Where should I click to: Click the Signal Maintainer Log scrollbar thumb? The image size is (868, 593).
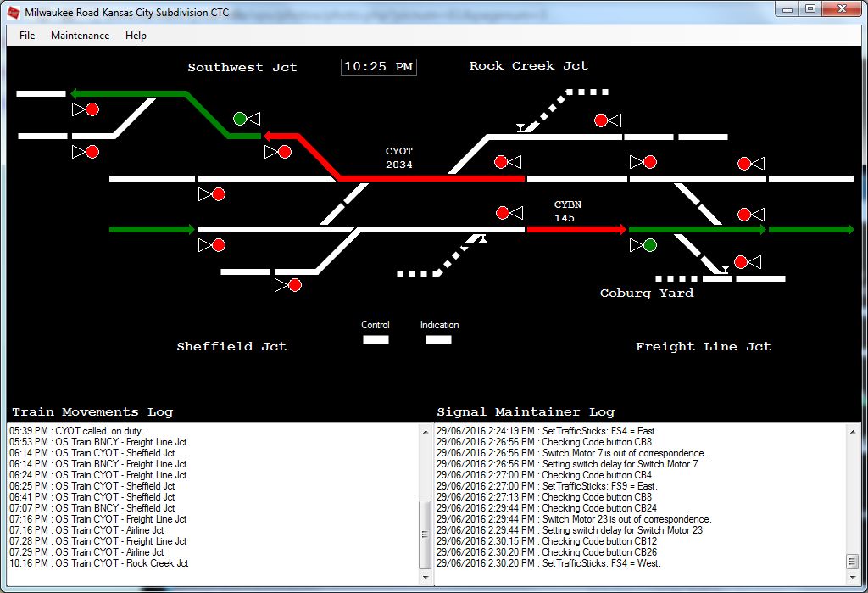853,562
